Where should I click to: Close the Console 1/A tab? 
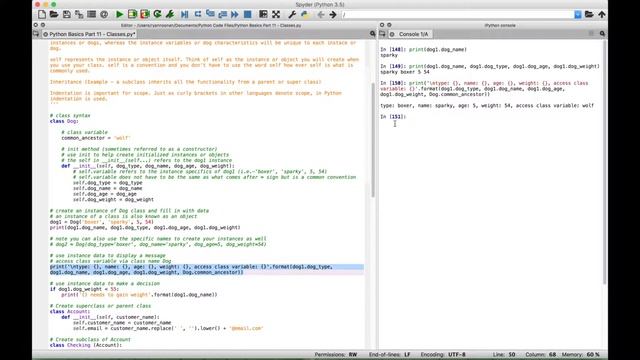[392, 34]
